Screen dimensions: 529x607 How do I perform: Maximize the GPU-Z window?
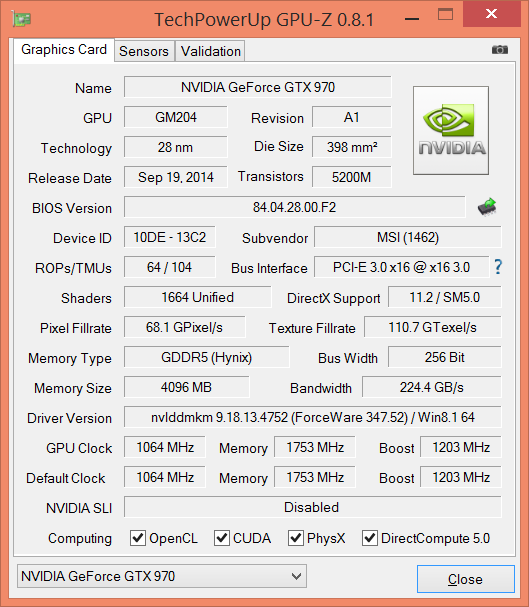tap(445, 14)
